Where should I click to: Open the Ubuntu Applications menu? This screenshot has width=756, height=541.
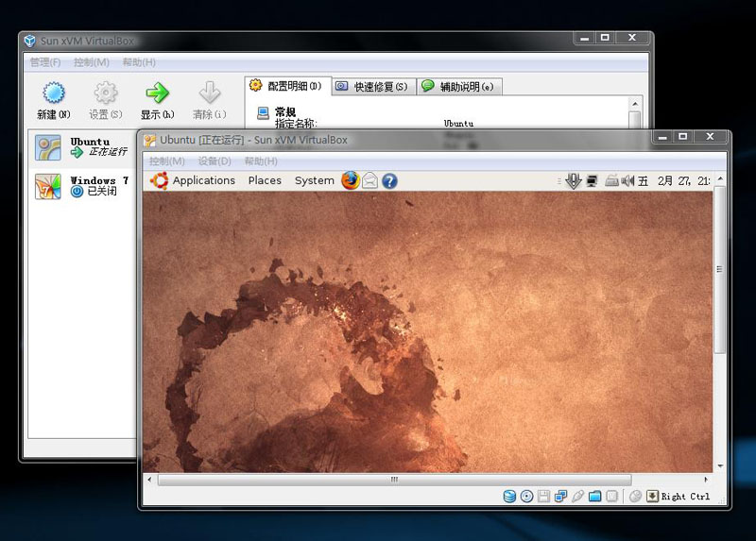(x=203, y=180)
